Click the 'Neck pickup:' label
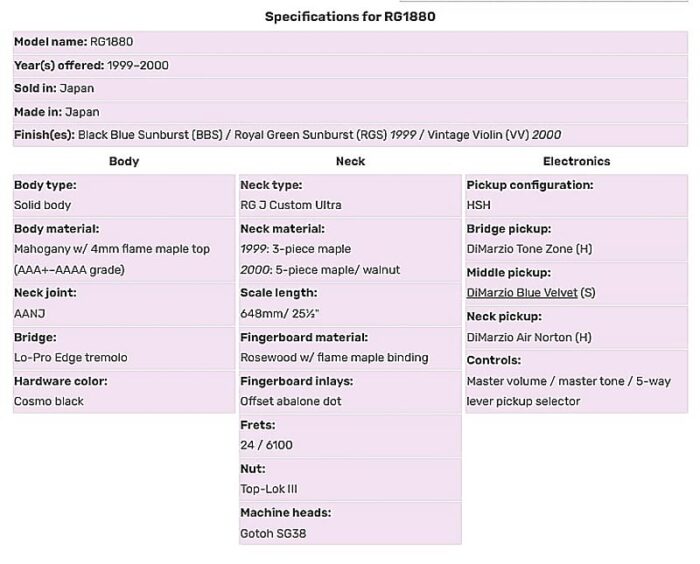This screenshot has width=700, height=564. pos(504,316)
